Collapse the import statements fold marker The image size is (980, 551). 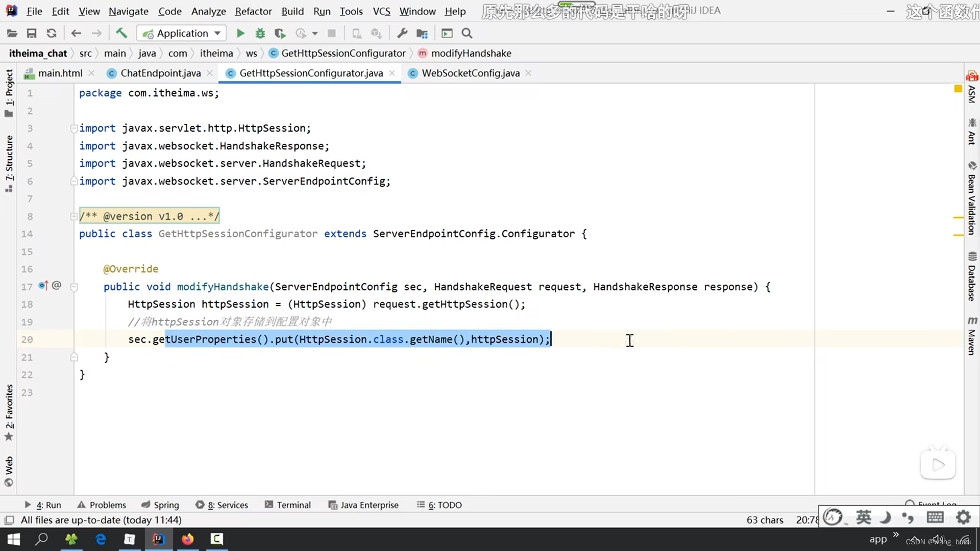[74, 129]
